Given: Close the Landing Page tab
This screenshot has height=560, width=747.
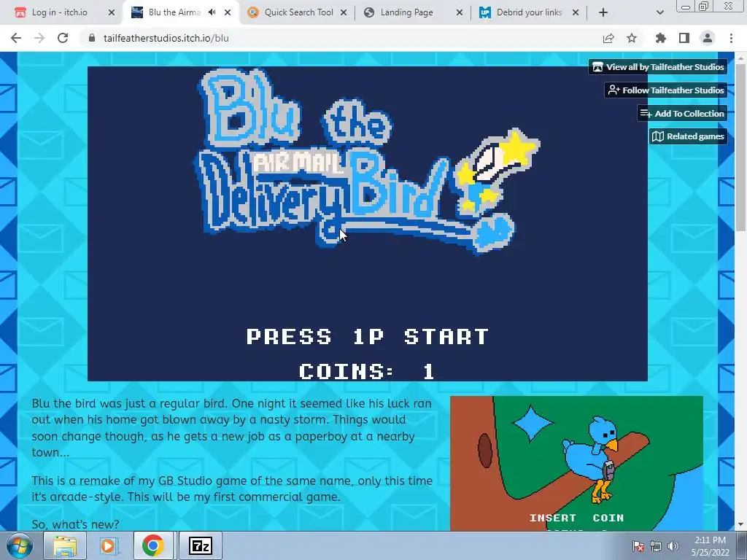Looking at the screenshot, I should click(x=460, y=12).
